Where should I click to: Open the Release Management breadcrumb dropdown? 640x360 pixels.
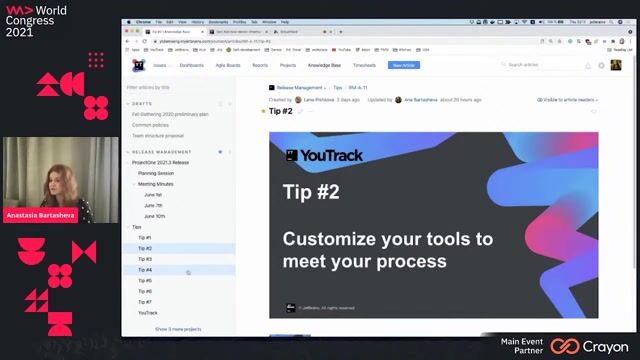coord(301,88)
